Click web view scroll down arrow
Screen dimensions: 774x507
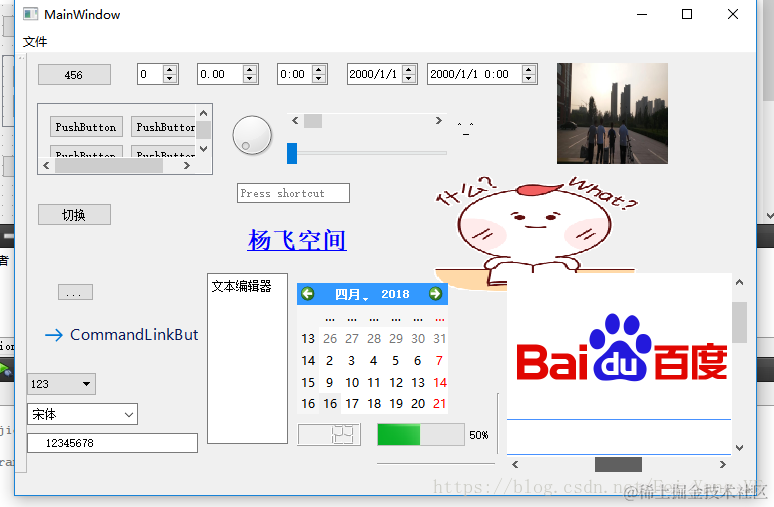coord(739,448)
